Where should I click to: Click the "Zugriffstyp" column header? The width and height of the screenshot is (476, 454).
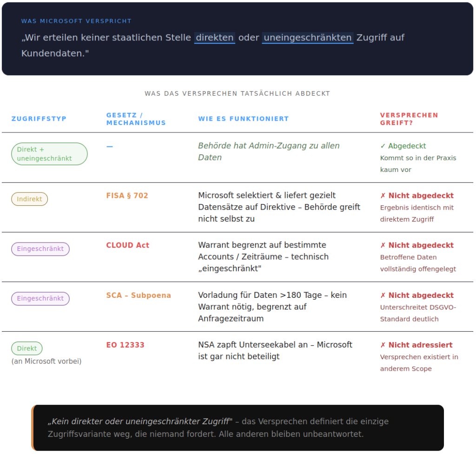(x=39, y=119)
